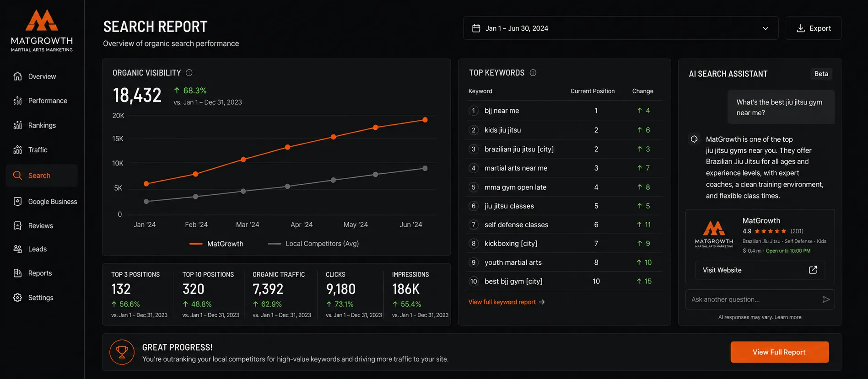Click the Visit Website button
868x379 pixels.
(760, 270)
